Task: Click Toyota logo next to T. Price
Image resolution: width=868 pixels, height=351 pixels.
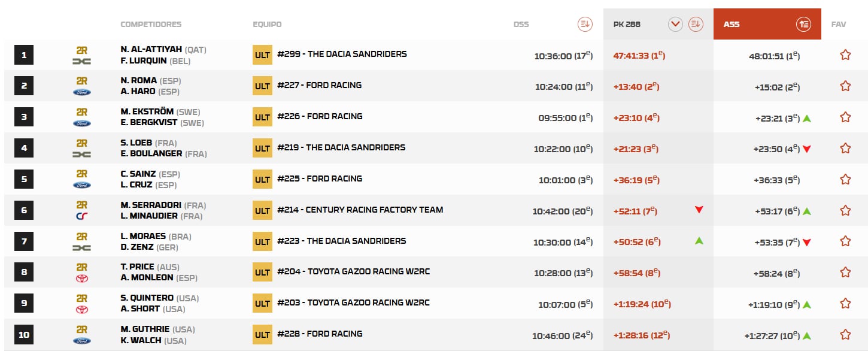Action: (82, 279)
